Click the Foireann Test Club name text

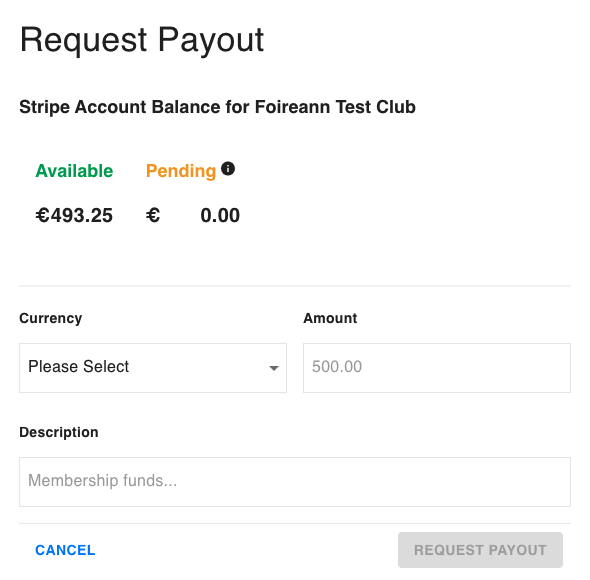(335, 107)
